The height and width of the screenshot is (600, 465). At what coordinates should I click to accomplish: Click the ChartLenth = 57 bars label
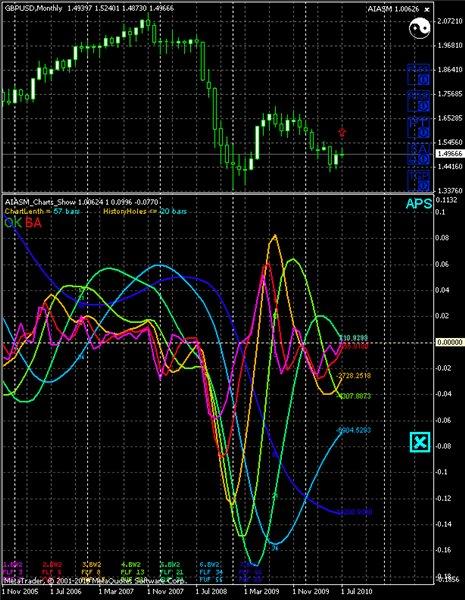click(42, 211)
